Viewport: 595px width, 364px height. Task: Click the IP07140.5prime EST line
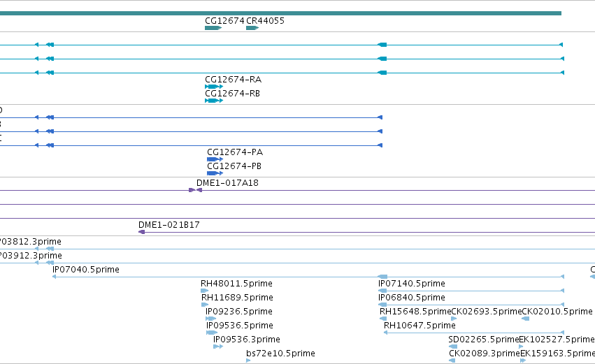pyautogui.click(x=471, y=291)
